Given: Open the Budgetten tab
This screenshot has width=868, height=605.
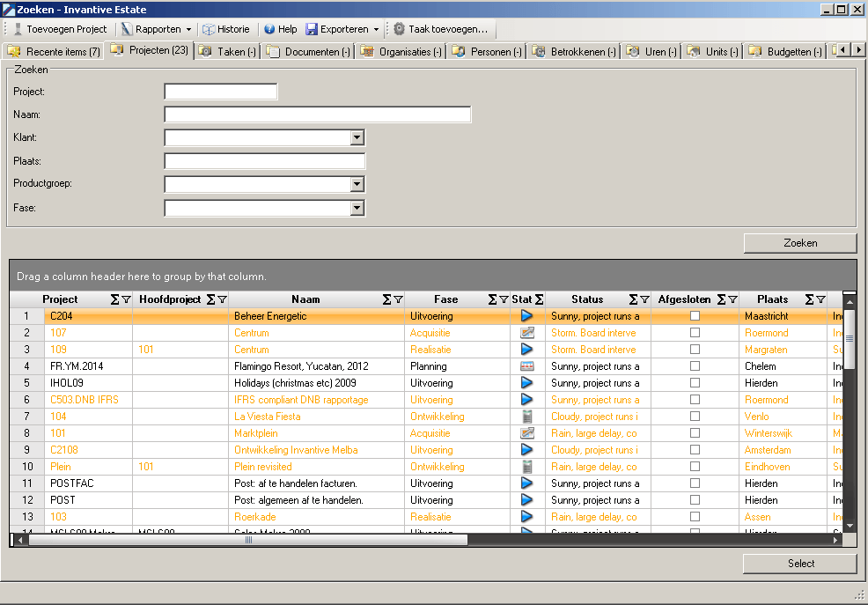Looking at the screenshot, I should [x=785, y=51].
